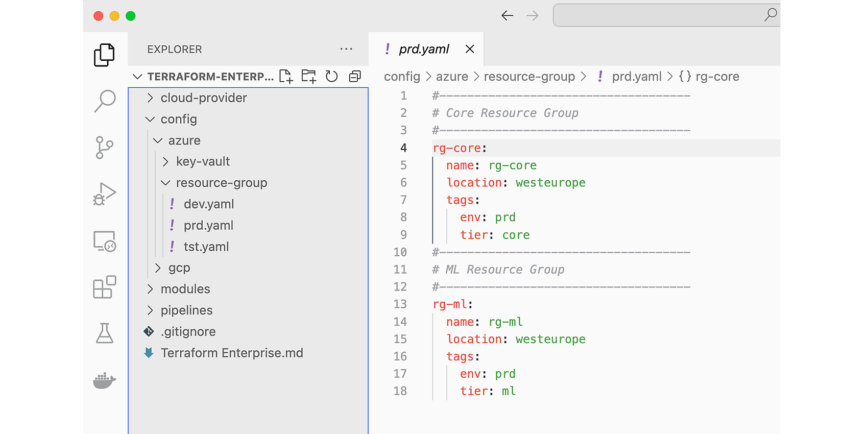This screenshot has height=434, width=868.
Task: Click the New Folder icon in explorer
Action: coord(309,77)
